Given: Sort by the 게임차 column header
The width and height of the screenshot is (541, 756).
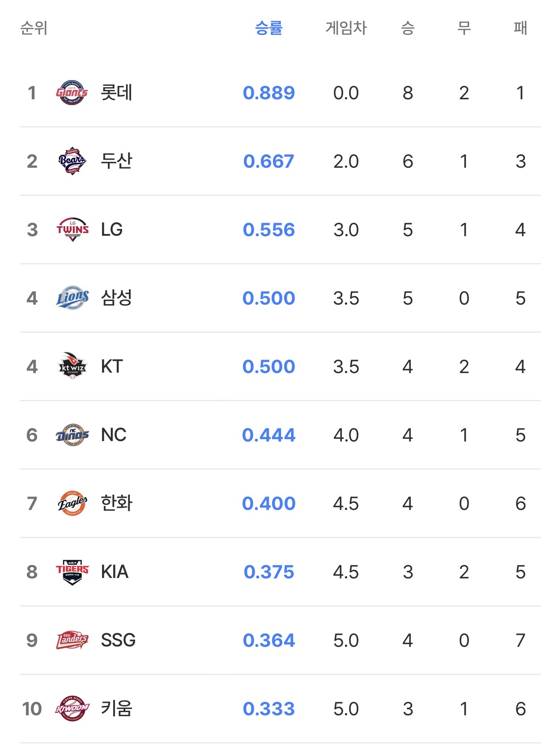Looking at the screenshot, I should [346, 28].
